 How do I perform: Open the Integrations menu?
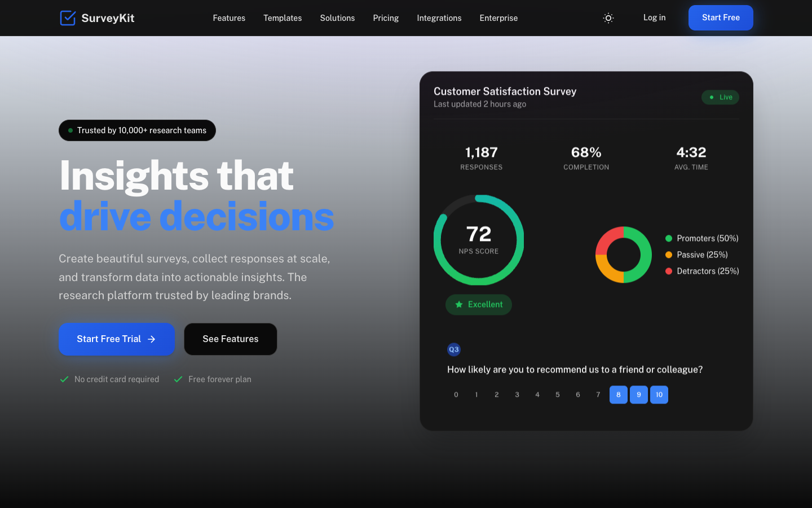coord(439,17)
